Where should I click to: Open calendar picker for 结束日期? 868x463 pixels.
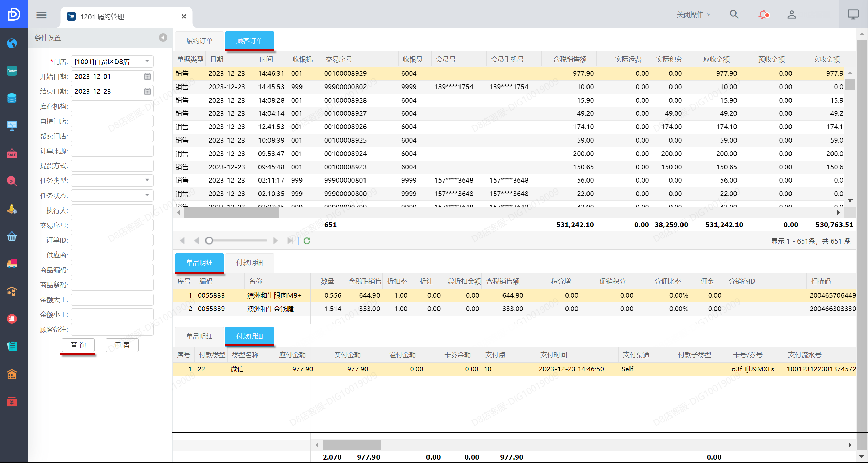pyautogui.click(x=147, y=91)
